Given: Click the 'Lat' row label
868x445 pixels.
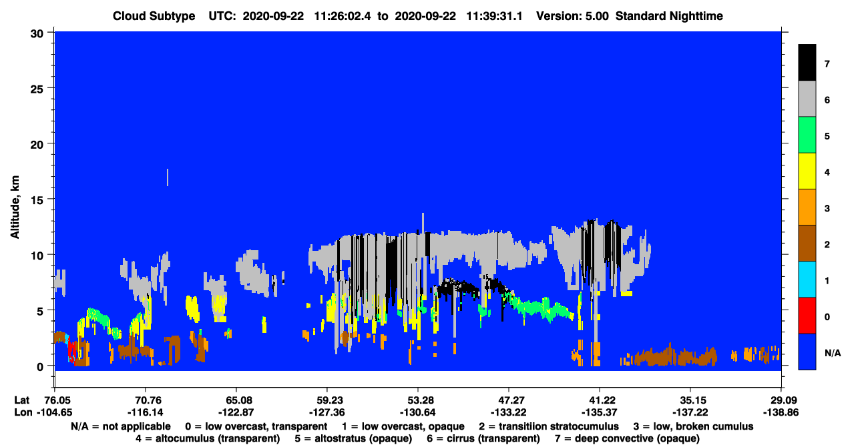Looking at the screenshot, I should [21, 400].
